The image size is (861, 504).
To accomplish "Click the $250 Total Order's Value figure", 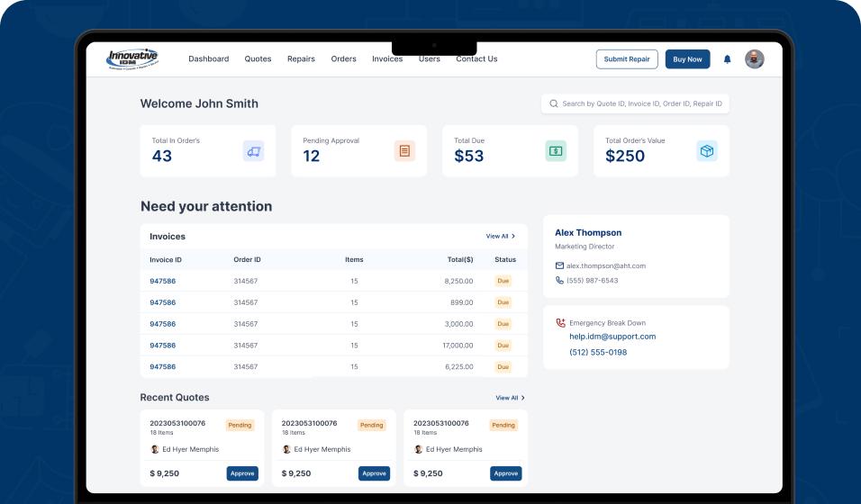I will (x=625, y=156).
